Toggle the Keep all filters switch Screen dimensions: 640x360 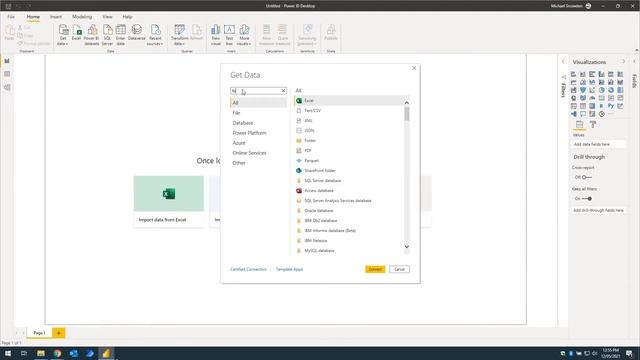pos(587,198)
